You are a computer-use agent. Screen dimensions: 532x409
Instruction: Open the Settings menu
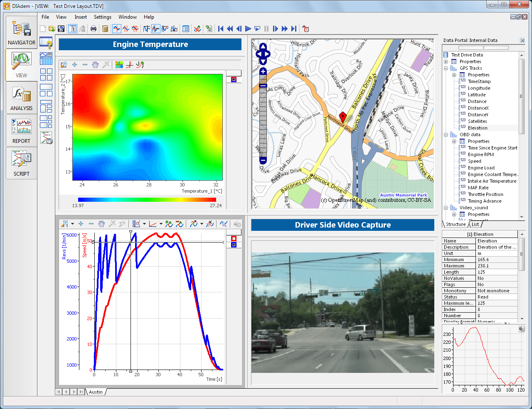(x=102, y=17)
